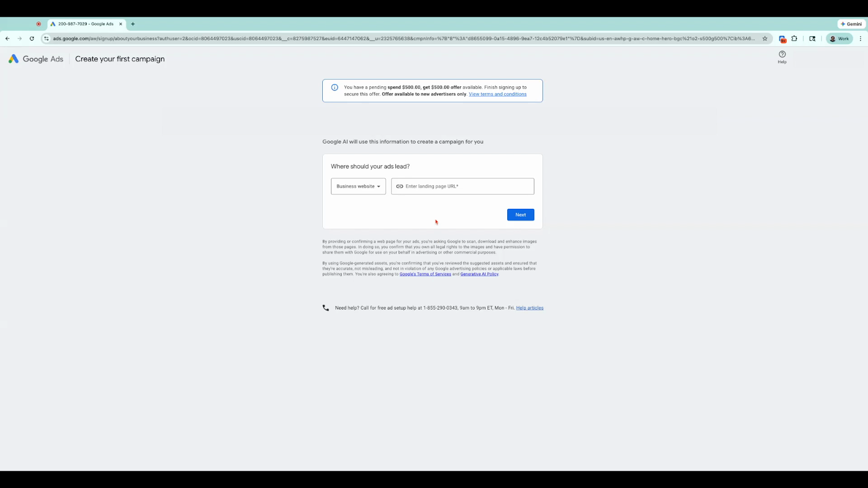868x488 pixels.
Task: Open the Work profile button
Action: [839, 38]
